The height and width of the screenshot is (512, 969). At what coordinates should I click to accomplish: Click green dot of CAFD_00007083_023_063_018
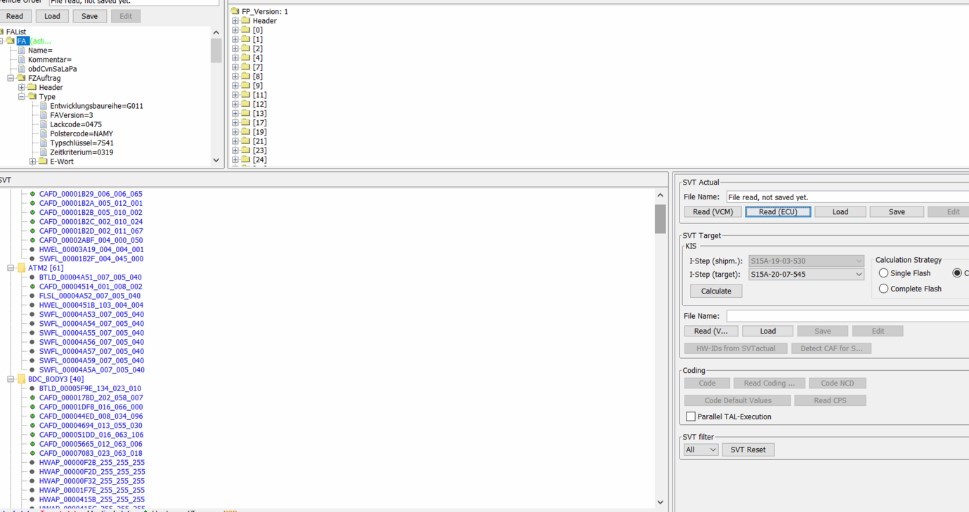(x=32, y=453)
